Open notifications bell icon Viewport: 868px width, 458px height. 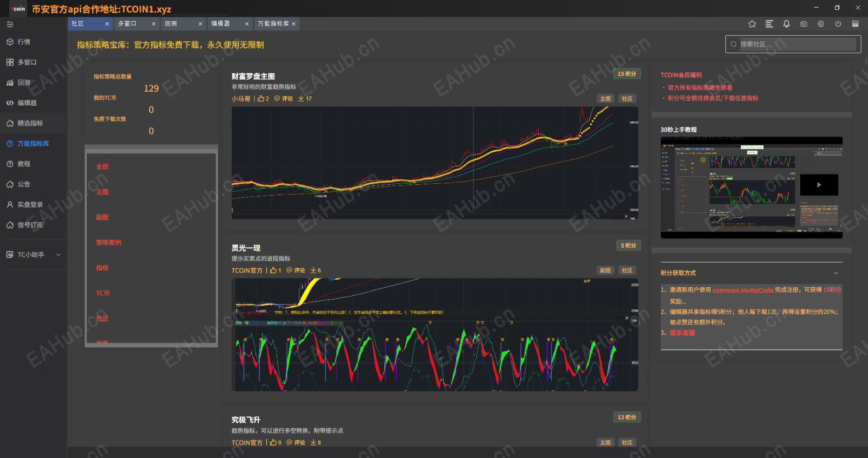787,24
